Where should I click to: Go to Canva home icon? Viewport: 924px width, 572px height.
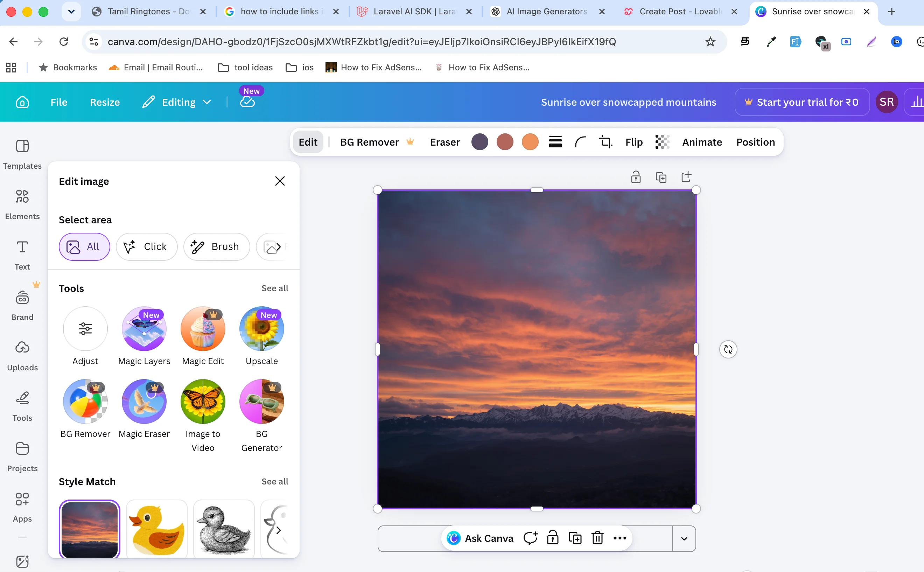22,102
